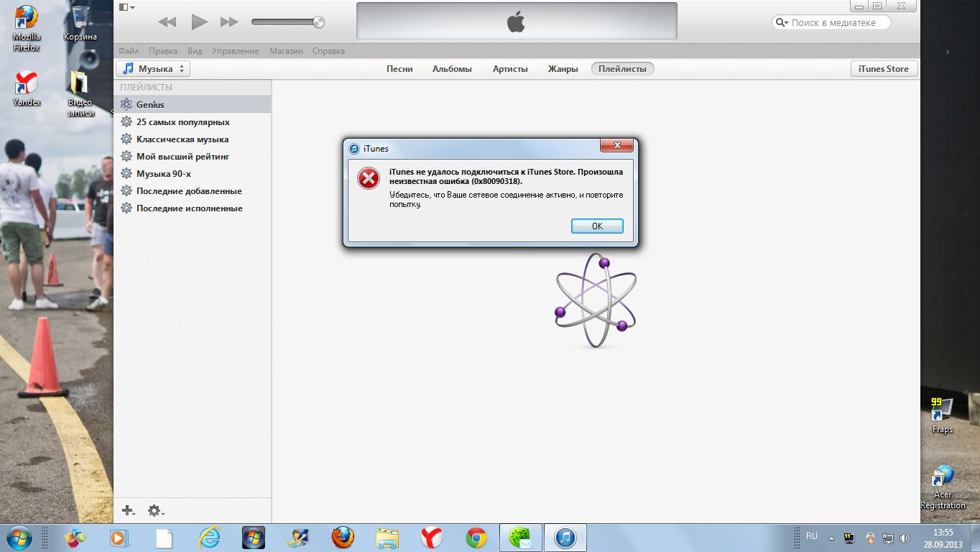The width and height of the screenshot is (980, 552).
Task: Select the Корзина recycle bin icon
Action: click(x=80, y=24)
